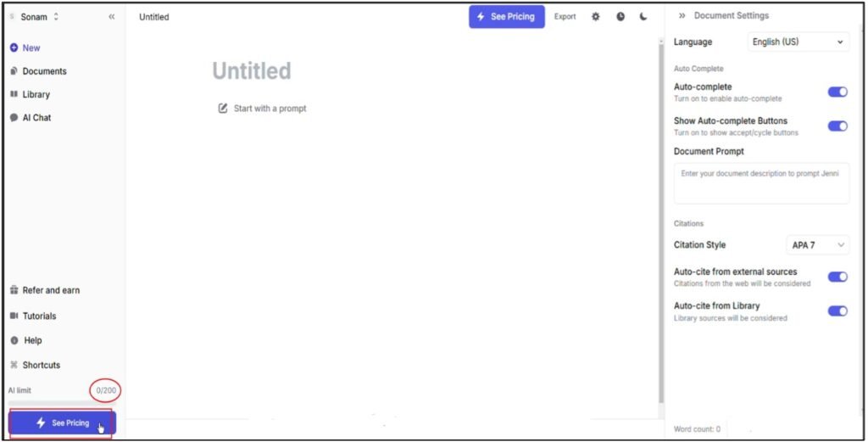Viewport: 868px width, 442px height.
Task: Click the New plus icon
Action: tap(14, 48)
